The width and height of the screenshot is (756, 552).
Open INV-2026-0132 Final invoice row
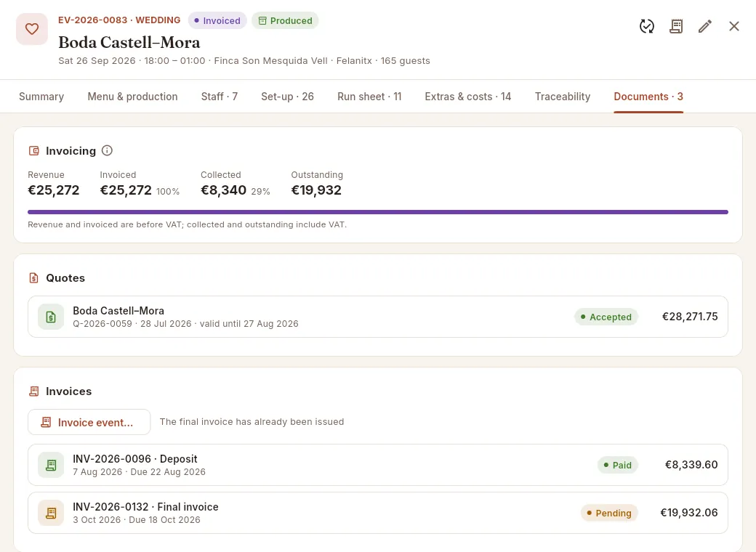click(378, 513)
